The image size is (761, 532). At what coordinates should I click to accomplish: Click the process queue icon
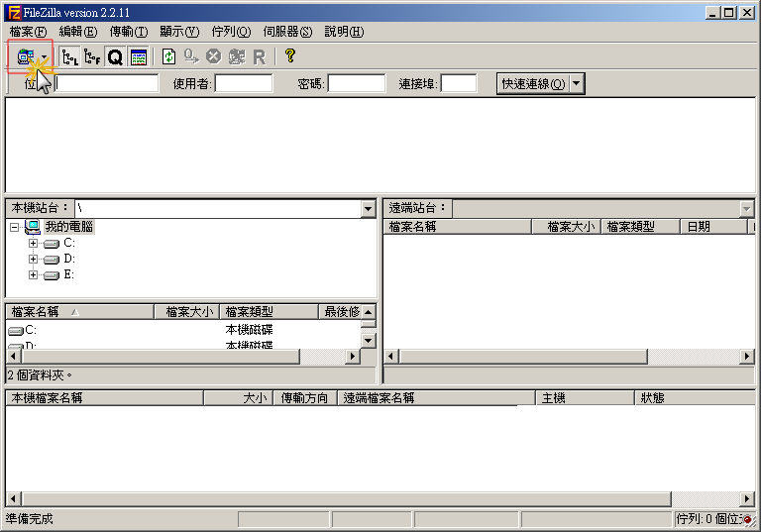191,56
